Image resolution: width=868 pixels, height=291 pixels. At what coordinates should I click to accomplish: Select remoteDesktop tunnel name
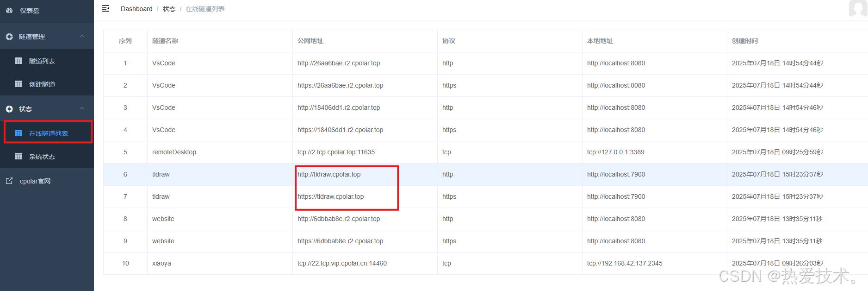point(174,152)
